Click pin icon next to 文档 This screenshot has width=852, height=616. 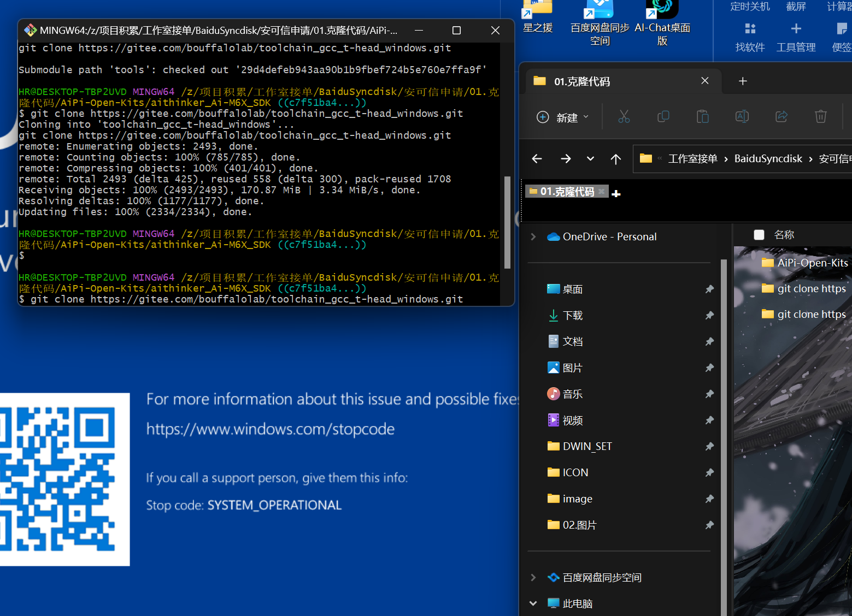pos(709,341)
